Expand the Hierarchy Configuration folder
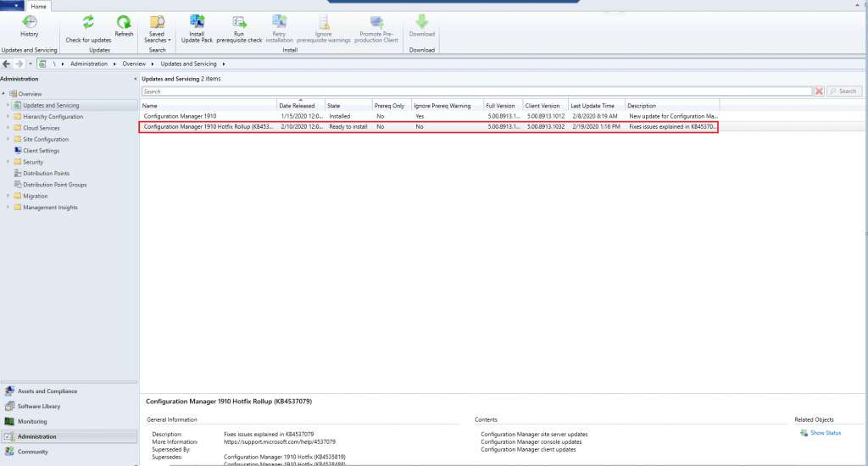The height and width of the screenshot is (466, 868). (8, 116)
